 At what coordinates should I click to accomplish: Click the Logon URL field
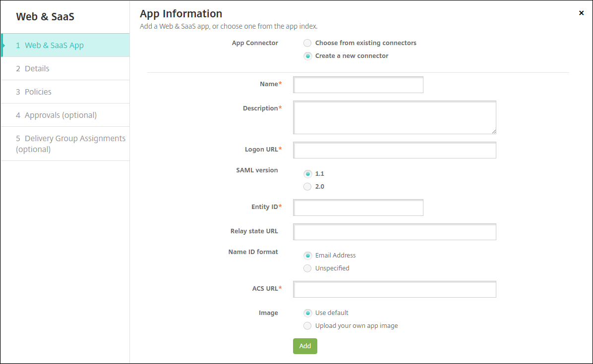395,151
